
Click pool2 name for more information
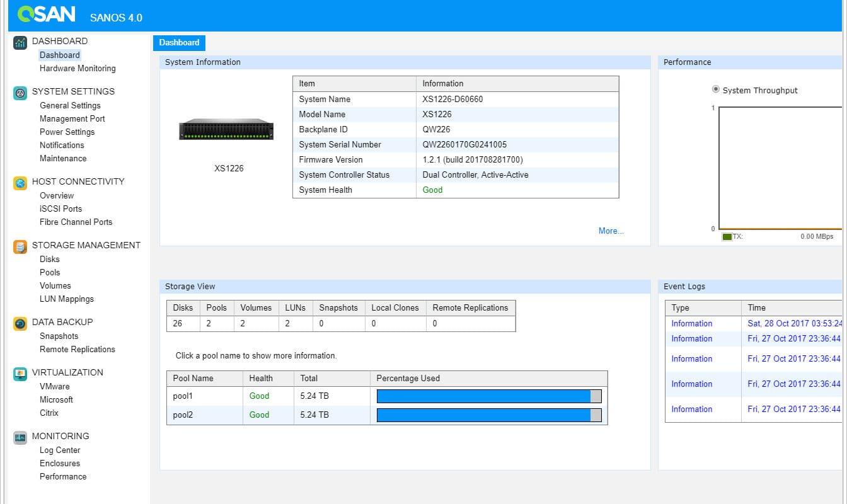[x=183, y=415]
